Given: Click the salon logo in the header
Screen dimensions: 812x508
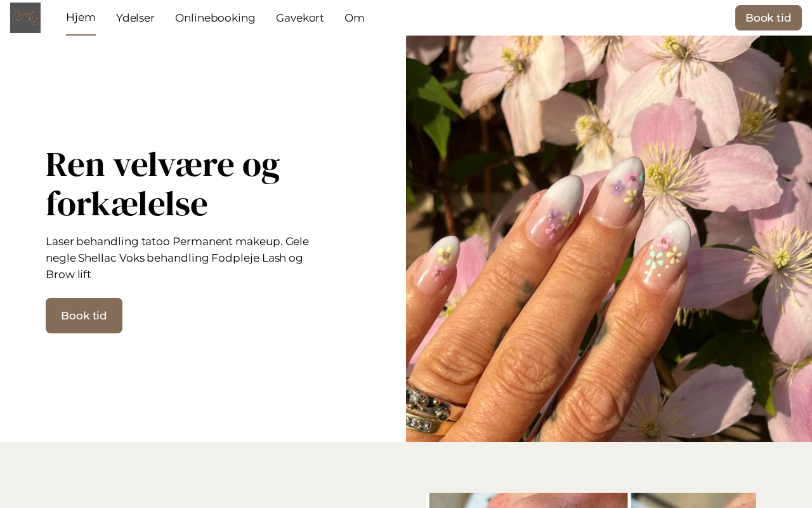Looking at the screenshot, I should 25,18.
